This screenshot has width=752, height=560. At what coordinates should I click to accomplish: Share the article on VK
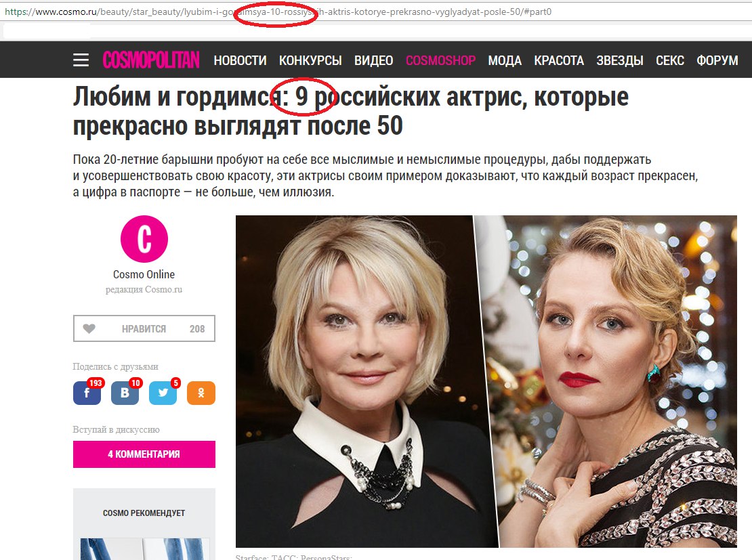(125, 393)
